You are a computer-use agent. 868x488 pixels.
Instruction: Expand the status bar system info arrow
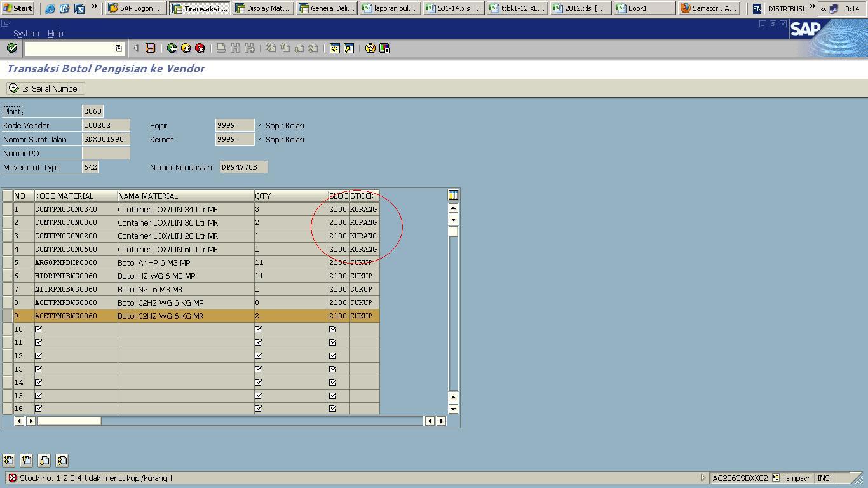(x=703, y=478)
